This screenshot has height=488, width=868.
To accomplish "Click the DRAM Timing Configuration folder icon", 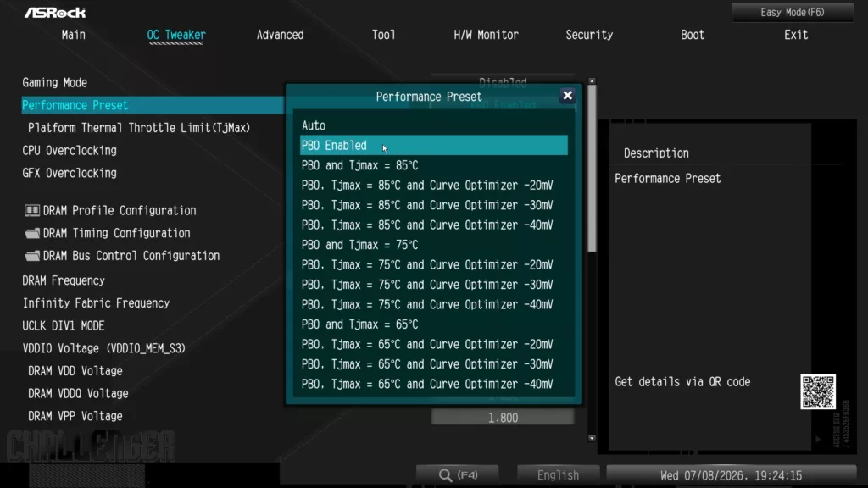I will click(32, 233).
